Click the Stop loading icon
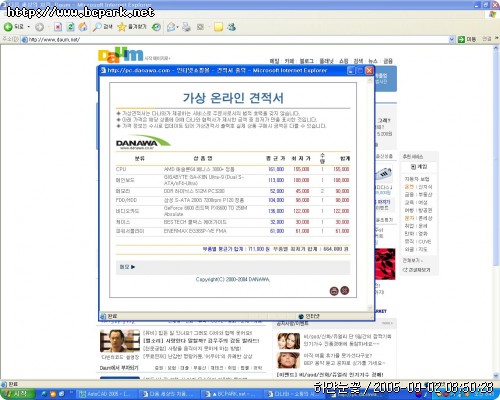500x400 pixels. [58, 27]
